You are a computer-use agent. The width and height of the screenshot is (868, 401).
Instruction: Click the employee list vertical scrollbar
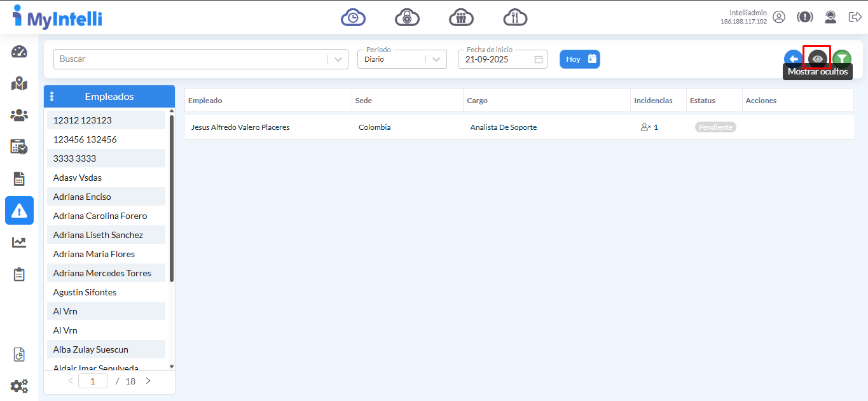coord(171,197)
